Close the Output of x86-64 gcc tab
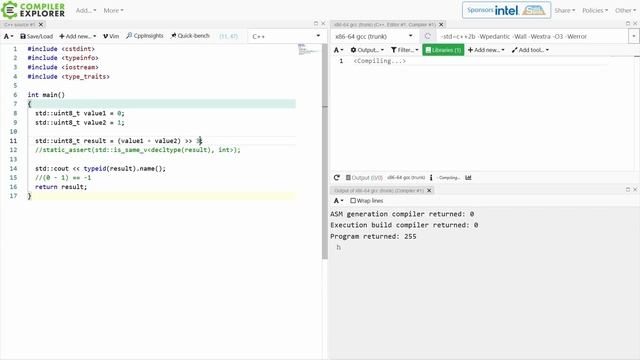Screen dimensions: 640x360 (x=429, y=190)
